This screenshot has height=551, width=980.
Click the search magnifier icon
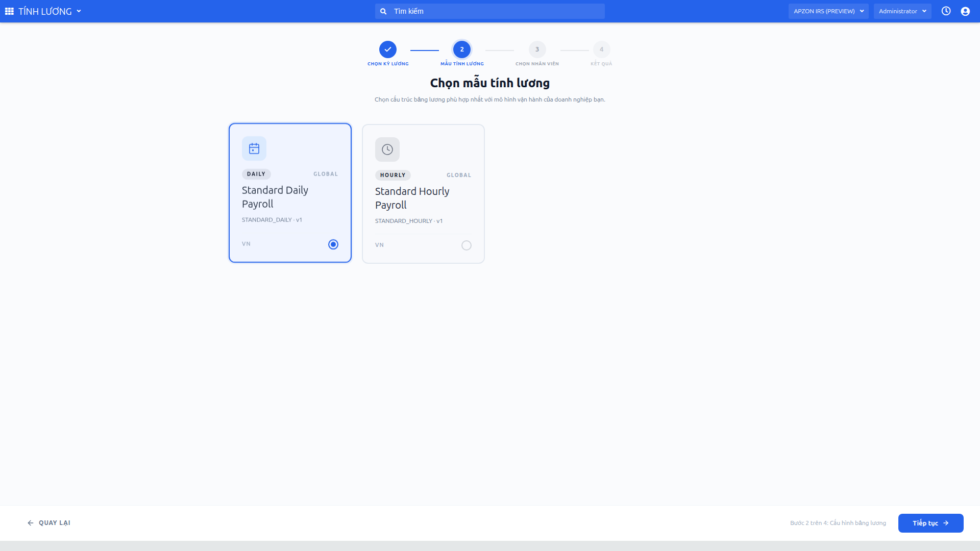[x=383, y=11]
